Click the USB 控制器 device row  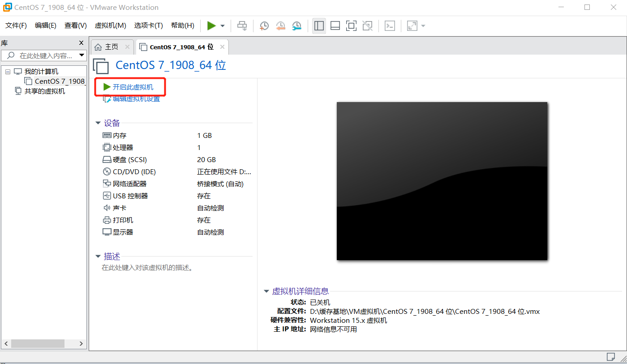point(177,196)
